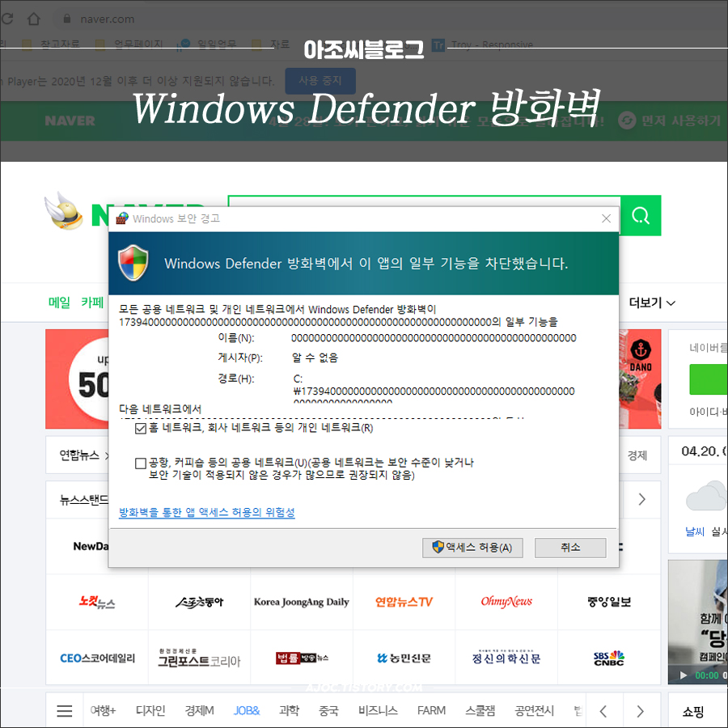Open the 농민신문 logo
The width and height of the screenshot is (728, 728).
click(404, 658)
